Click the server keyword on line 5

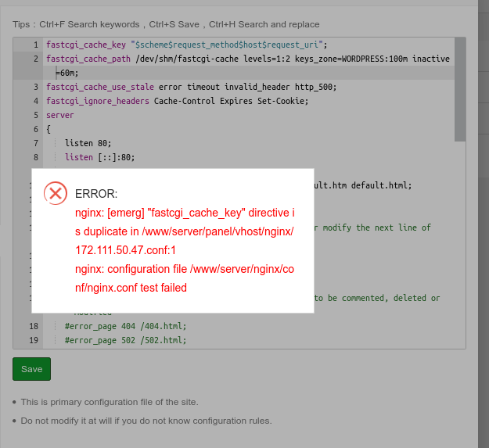[60, 115]
